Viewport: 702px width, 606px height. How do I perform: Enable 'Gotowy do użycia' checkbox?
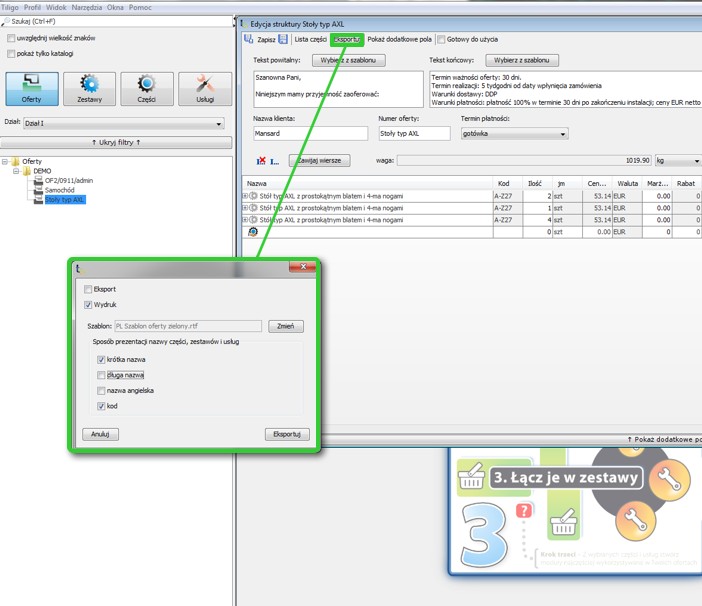pos(441,39)
